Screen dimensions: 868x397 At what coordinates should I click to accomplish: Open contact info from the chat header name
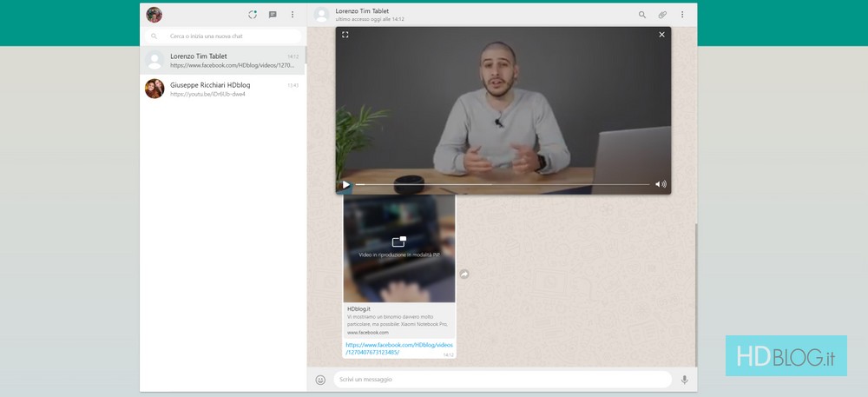[362, 11]
